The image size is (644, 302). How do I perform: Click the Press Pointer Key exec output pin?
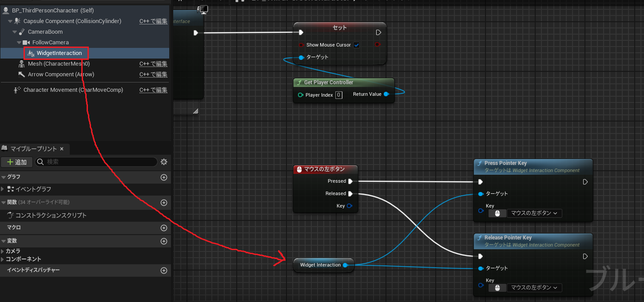(x=585, y=182)
